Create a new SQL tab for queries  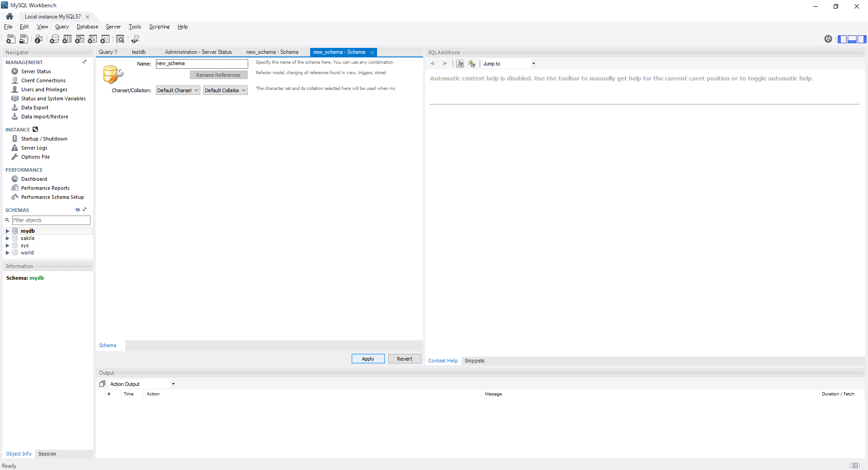(x=11, y=39)
